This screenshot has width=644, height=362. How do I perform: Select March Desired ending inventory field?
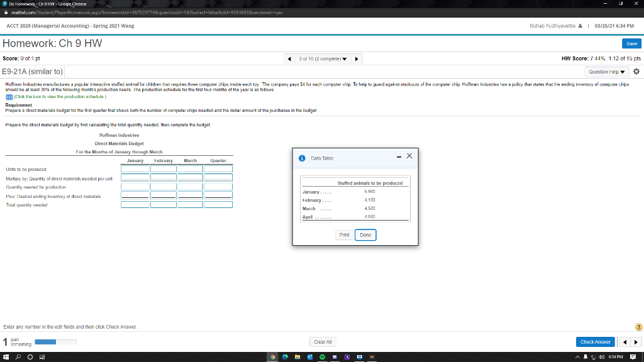click(x=190, y=195)
